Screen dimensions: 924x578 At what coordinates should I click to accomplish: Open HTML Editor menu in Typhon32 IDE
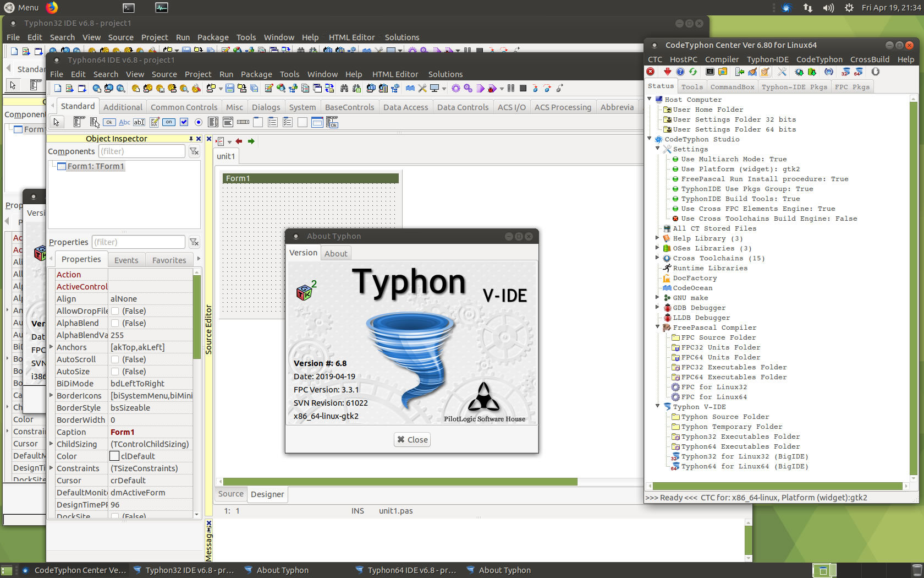point(351,37)
